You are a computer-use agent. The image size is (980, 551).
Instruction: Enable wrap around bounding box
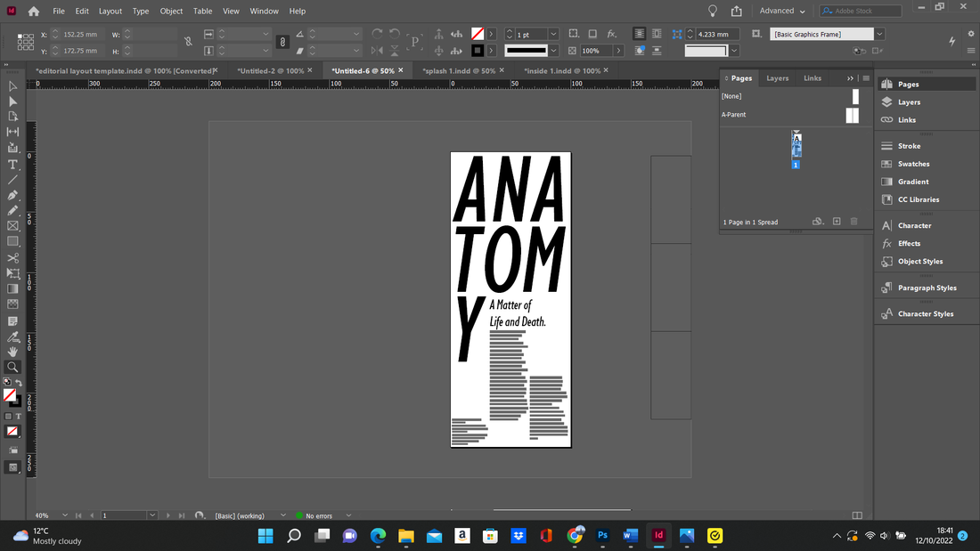tap(657, 34)
